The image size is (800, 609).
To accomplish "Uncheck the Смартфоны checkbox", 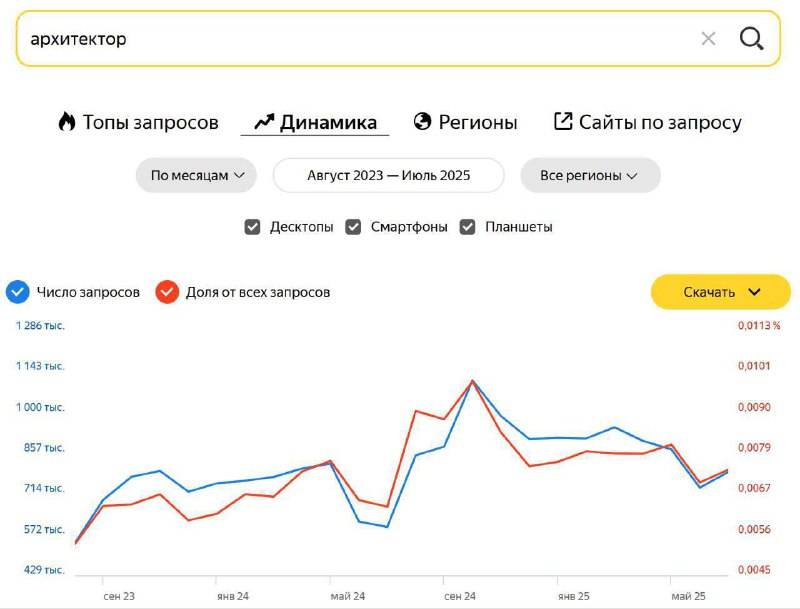I will point(353,227).
